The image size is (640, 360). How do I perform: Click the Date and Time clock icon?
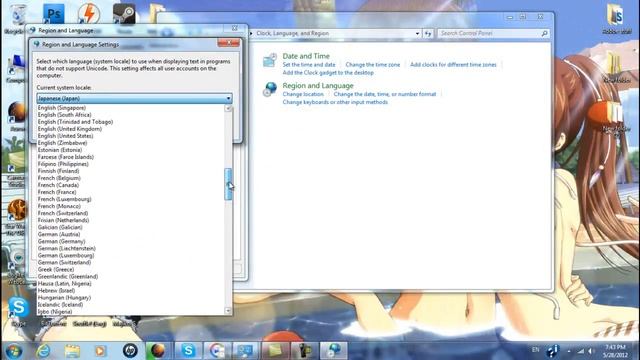(x=270, y=60)
